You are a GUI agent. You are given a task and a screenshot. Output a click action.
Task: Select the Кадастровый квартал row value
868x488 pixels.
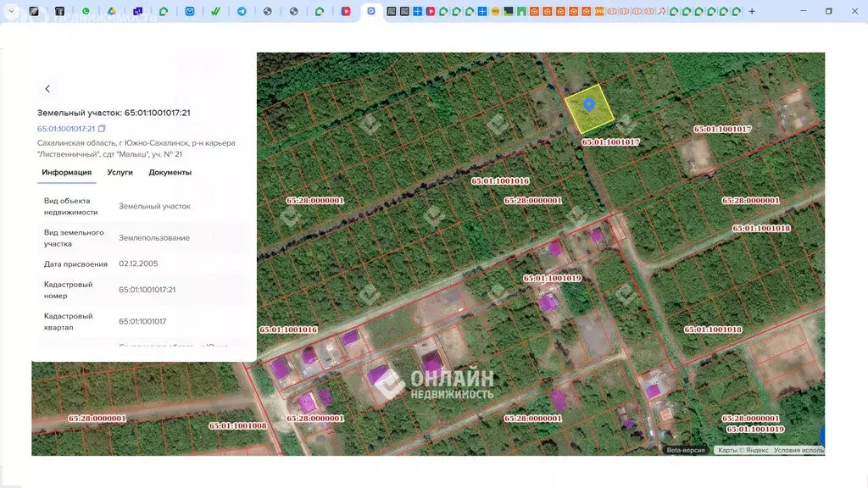point(142,321)
